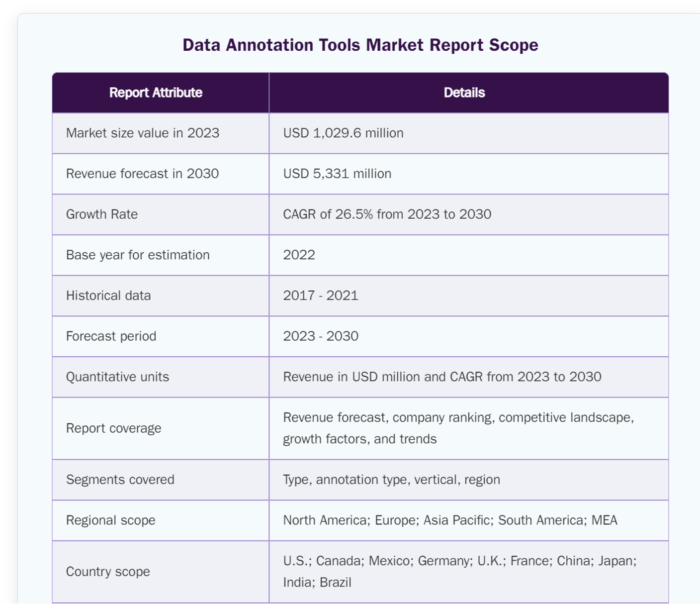Click the Growth Rate row label

pyautogui.click(x=102, y=214)
